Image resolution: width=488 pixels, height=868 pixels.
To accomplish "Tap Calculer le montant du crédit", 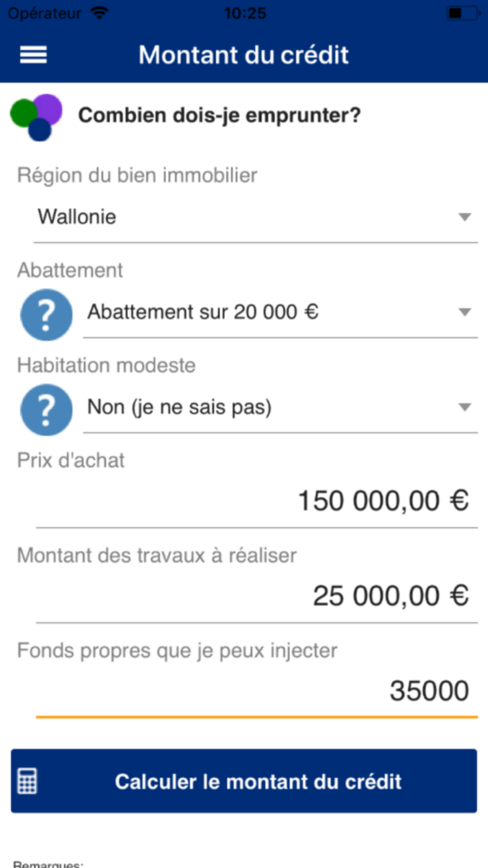I will point(244,781).
